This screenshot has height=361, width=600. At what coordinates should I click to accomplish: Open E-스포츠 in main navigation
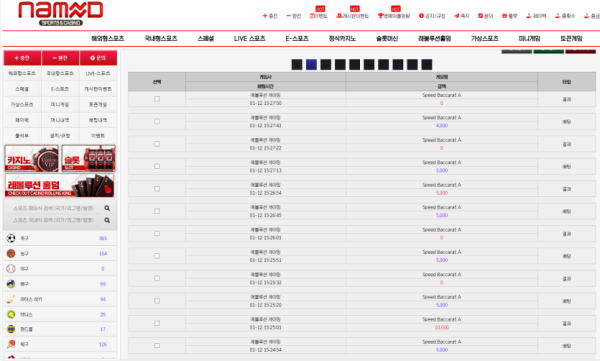297,38
